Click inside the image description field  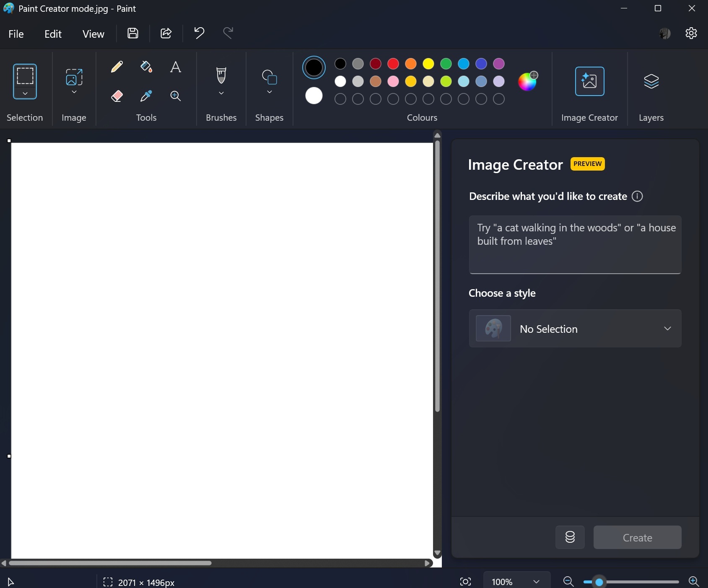click(575, 245)
